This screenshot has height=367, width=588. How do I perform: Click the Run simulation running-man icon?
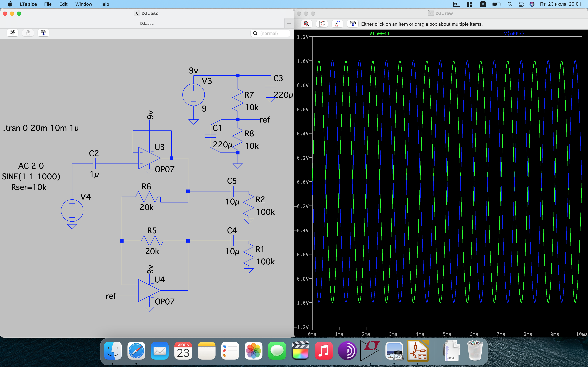[x=12, y=33]
